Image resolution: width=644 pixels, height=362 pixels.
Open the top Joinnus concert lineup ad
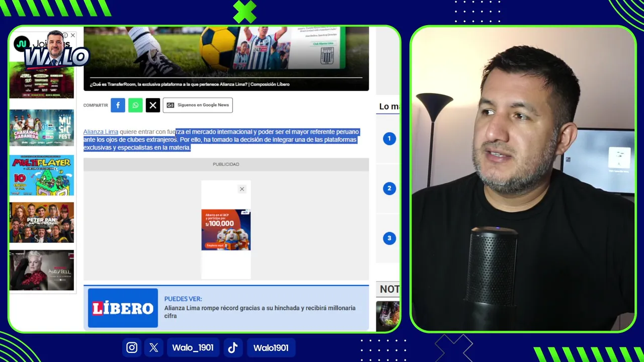point(41,81)
